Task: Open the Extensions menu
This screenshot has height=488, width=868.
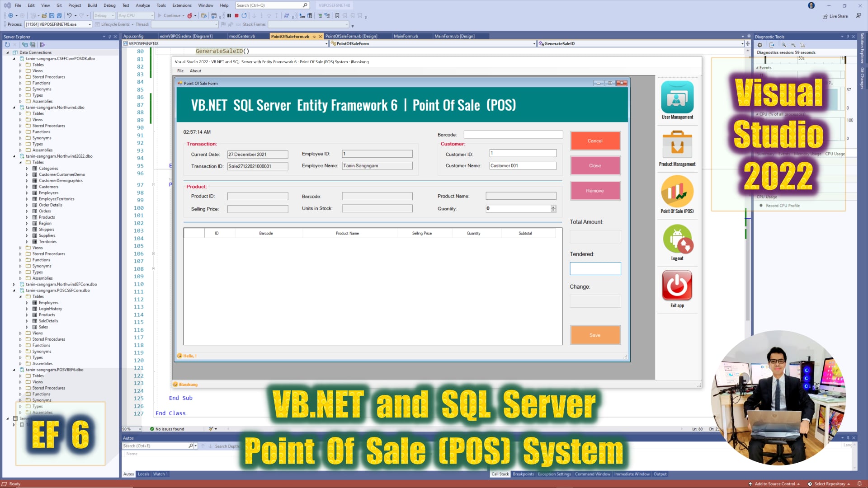Action: (x=182, y=5)
